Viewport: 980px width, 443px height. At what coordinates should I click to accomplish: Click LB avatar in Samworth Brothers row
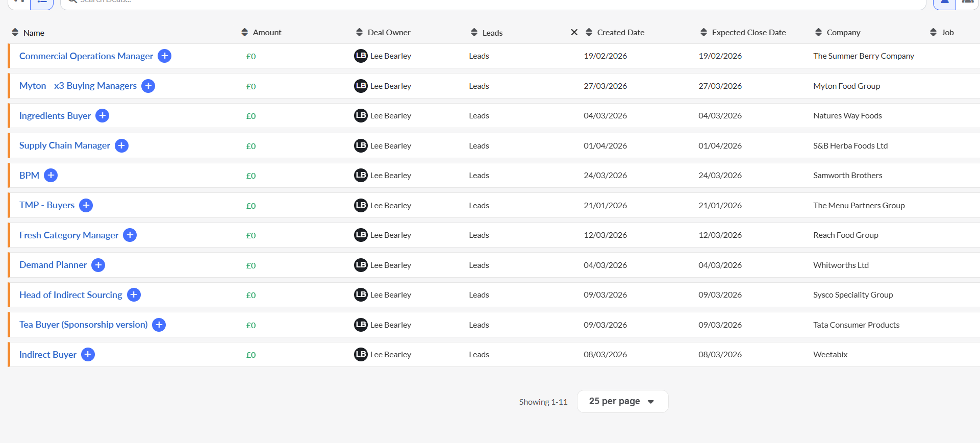361,175
